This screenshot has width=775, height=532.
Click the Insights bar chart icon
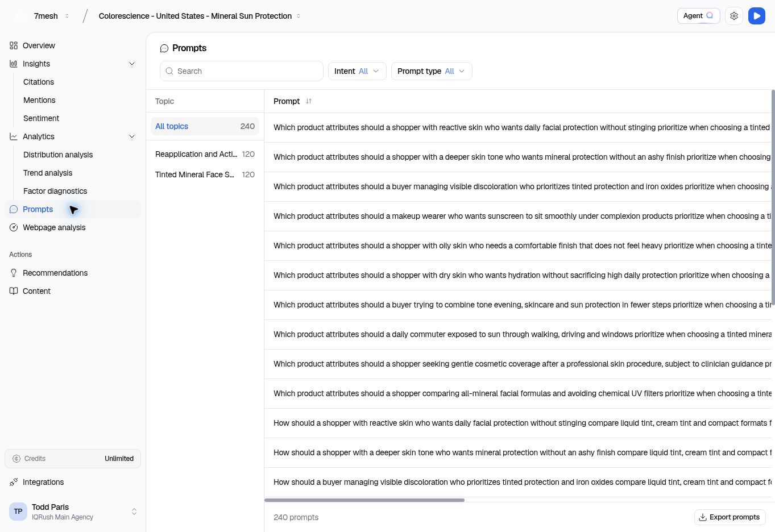pos(14,64)
